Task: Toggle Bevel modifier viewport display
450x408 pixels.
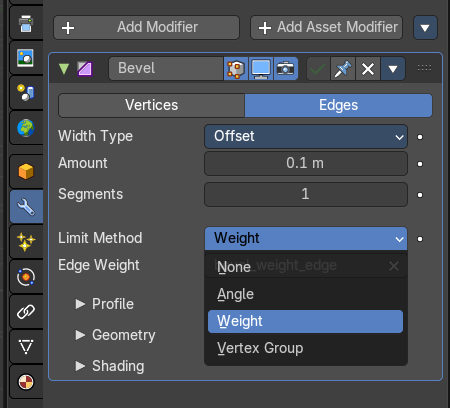Action: point(261,69)
